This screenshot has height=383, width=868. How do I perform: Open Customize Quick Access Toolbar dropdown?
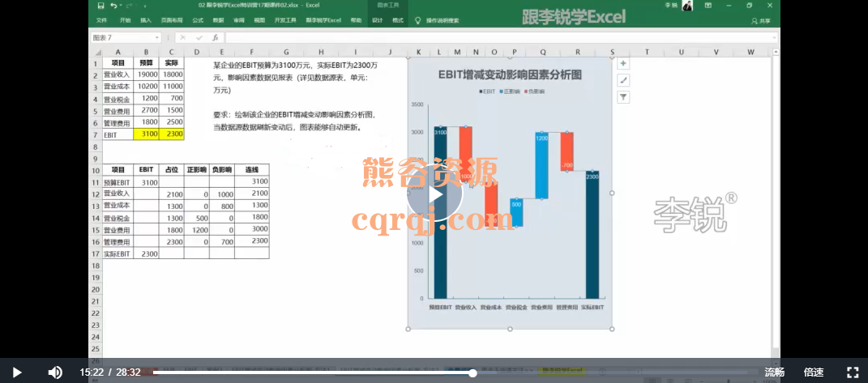click(x=145, y=6)
